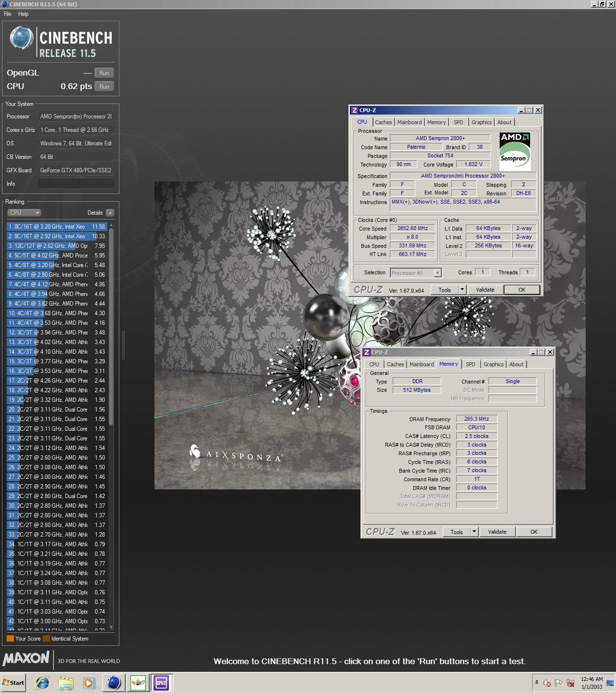Image resolution: width=616 pixels, height=693 pixels.
Task: Open CPU tab in lower CPU-Z window
Action: [x=374, y=364]
